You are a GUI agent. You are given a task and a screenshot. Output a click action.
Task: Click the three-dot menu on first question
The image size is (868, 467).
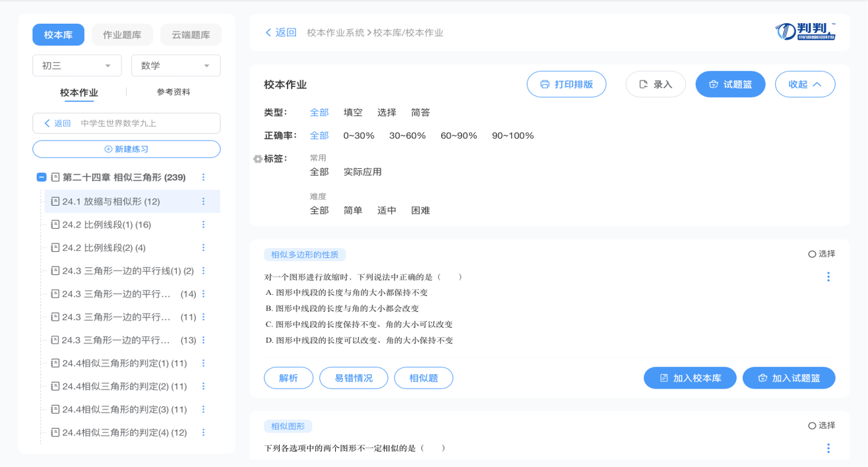828,277
